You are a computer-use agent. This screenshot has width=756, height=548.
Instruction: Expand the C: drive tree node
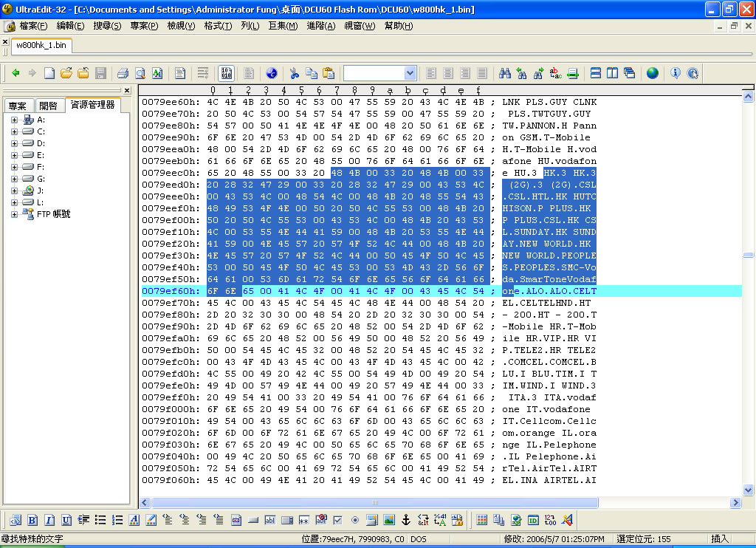14,131
